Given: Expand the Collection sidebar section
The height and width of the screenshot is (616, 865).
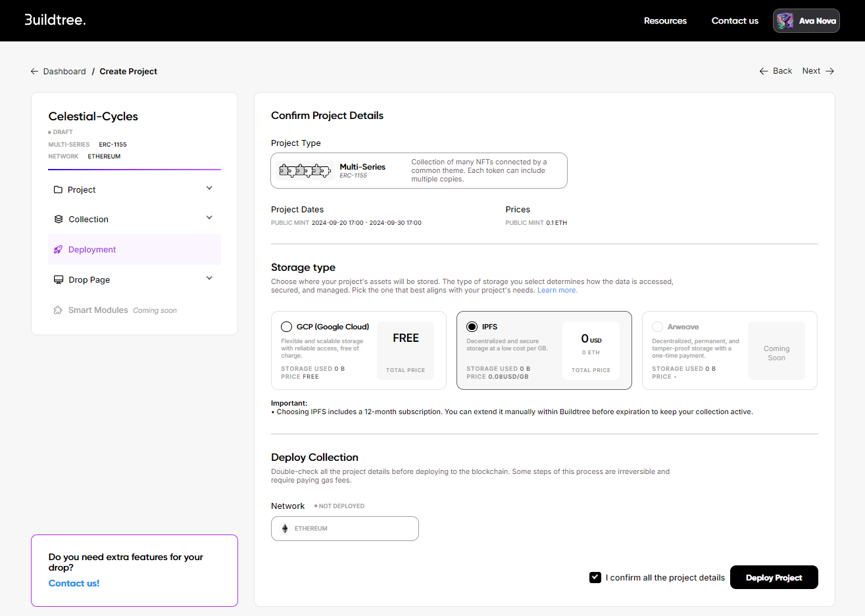Looking at the screenshot, I should coord(209,218).
